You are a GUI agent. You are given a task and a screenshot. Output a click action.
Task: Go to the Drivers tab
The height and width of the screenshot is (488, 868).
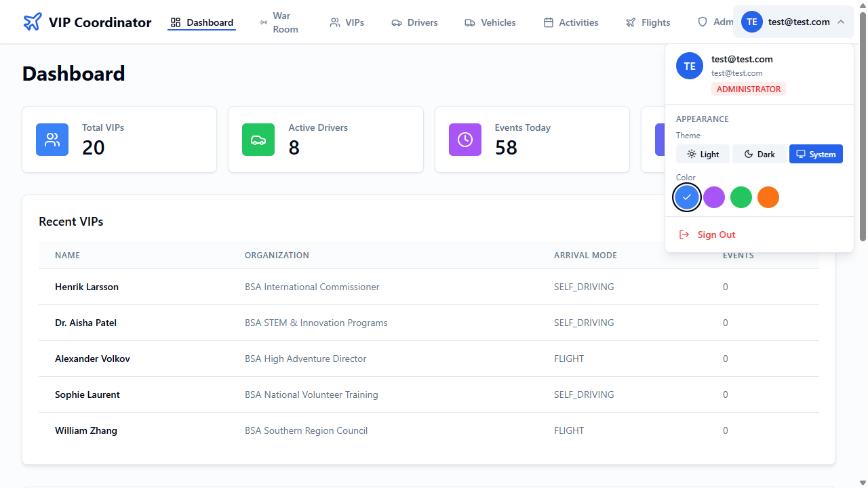[414, 22]
